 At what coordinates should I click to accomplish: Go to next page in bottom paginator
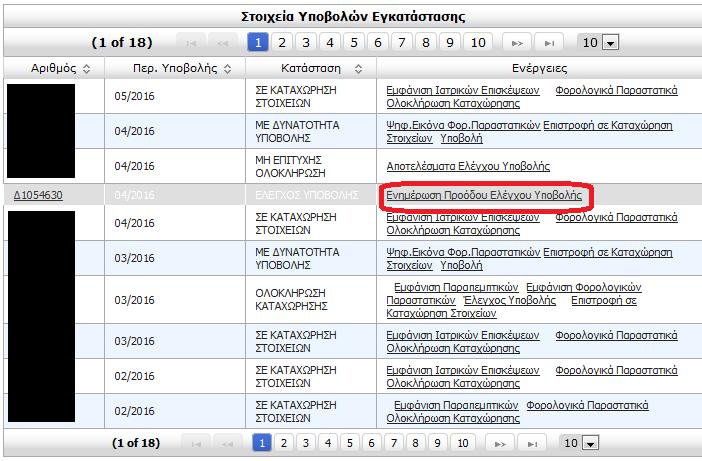500,443
